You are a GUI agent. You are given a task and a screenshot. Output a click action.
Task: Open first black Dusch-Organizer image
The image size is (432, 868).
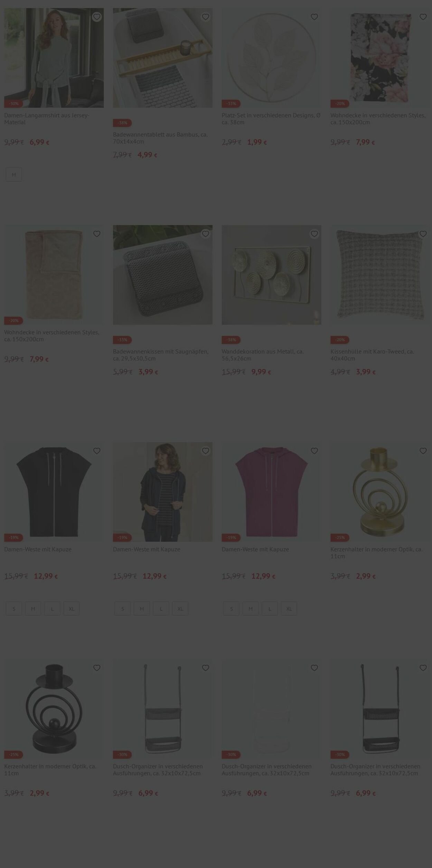point(163,709)
